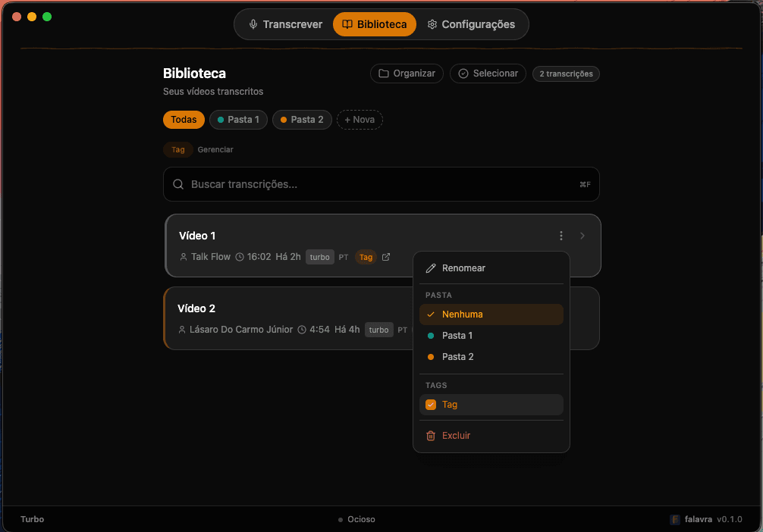The height and width of the screenshot is (532, 763).
Task: Open the three-dot options menu on Vídeo 1
Action: click(x=561, y=236)
